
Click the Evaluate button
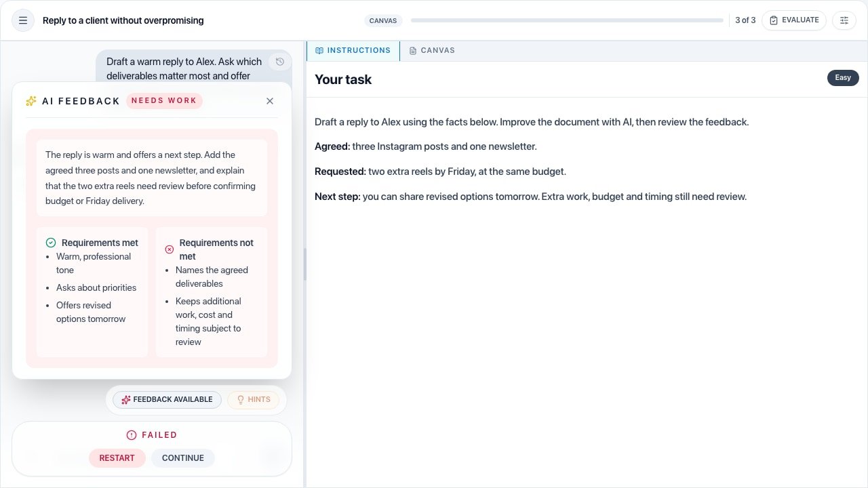794,20
